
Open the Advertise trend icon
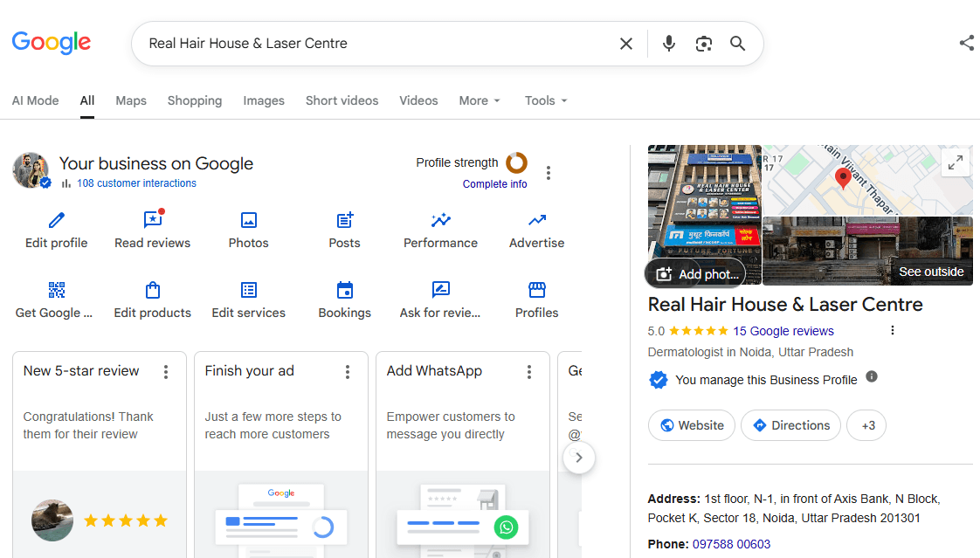[x=537, y=220]
